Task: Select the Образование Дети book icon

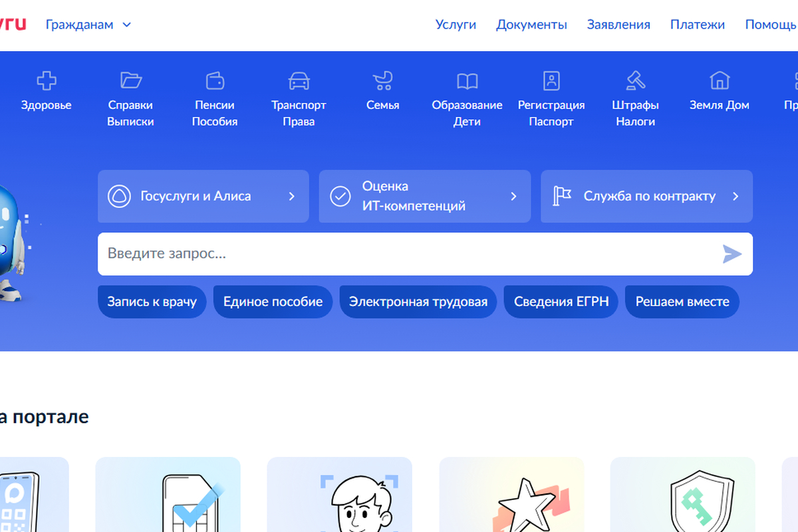Action: point(467,81)
